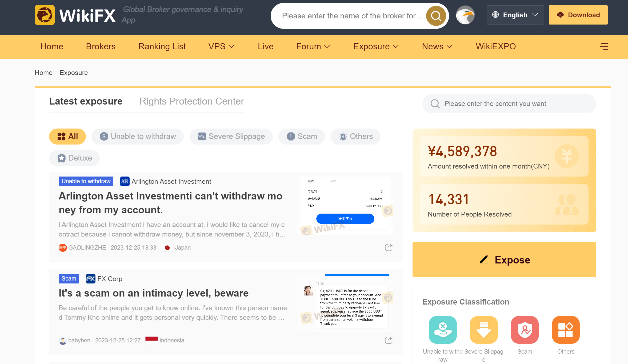Click the Expose button
This screenshot has height=364, width=628.
[504, 260]
